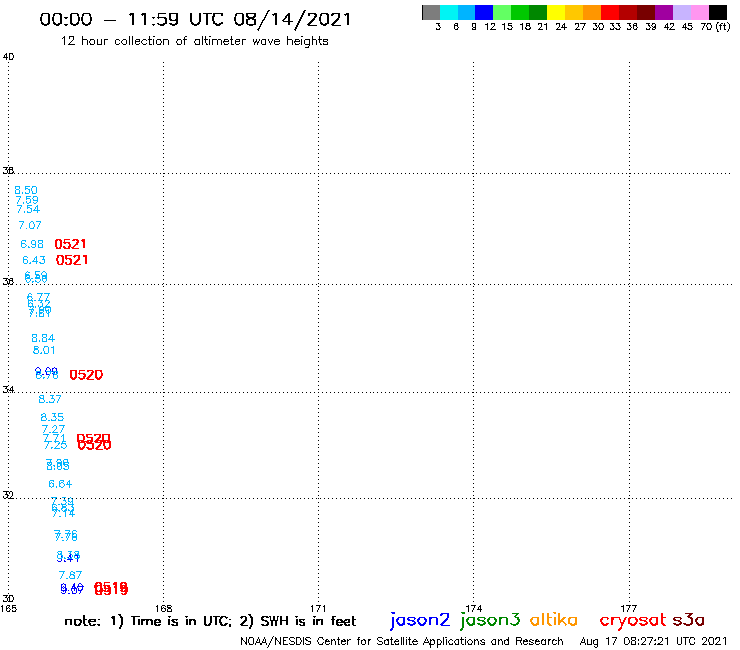The width and height of the screenshot is (740, 650).
Task: Click the wave height value 7.87
Action: click(x=70, y=575)
